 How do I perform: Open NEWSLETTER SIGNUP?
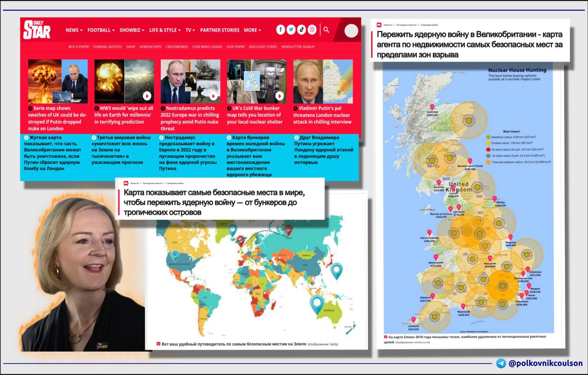[x=298, y=47]
